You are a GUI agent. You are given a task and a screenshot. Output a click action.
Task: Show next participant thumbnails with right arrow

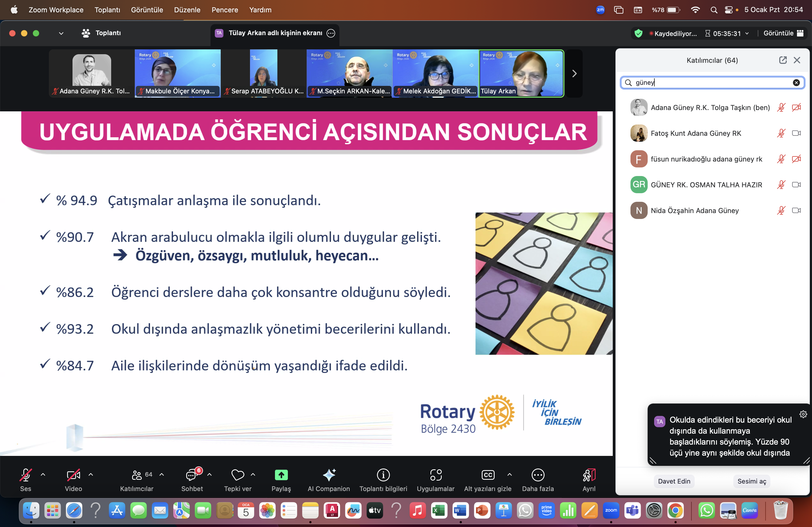pyautogui.click(x=574, y=74)
